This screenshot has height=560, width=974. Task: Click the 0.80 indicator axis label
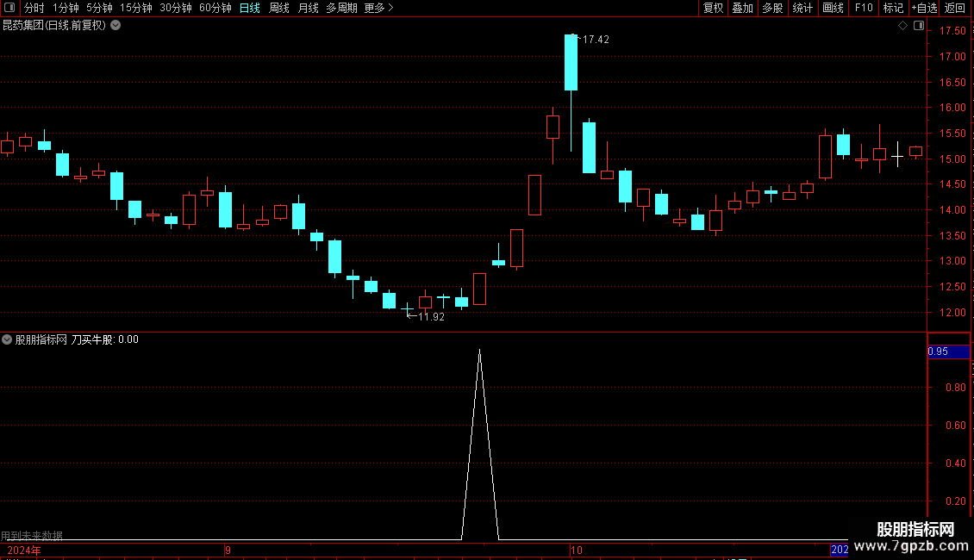955,388
